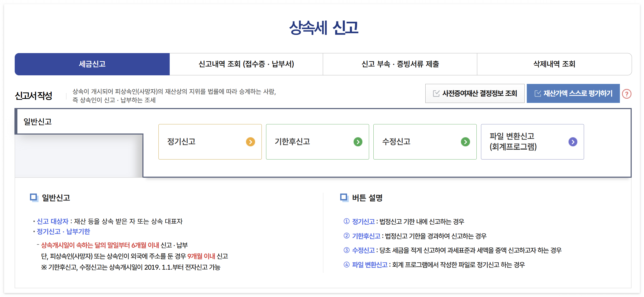Click the purple arrow icon on 파일 변환신고
This screenshot has height=297, width=644.
click(x=573, y=142)
